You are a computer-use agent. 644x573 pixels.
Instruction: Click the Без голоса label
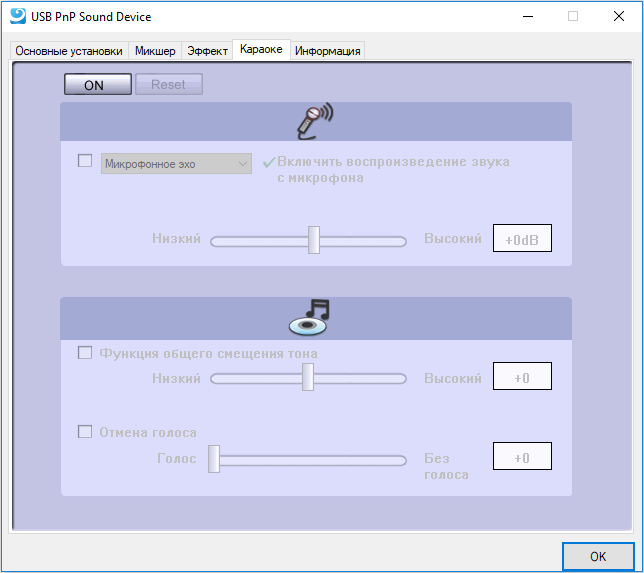[x=446, y=467]
